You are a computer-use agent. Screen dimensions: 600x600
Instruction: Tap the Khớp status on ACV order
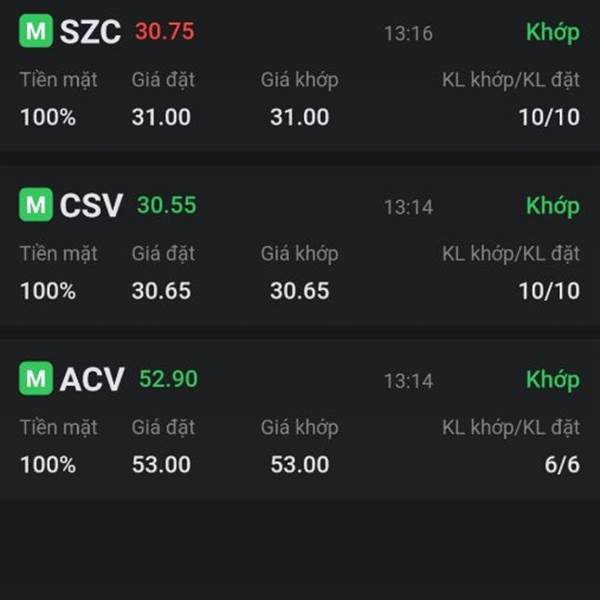coord(553,380)
